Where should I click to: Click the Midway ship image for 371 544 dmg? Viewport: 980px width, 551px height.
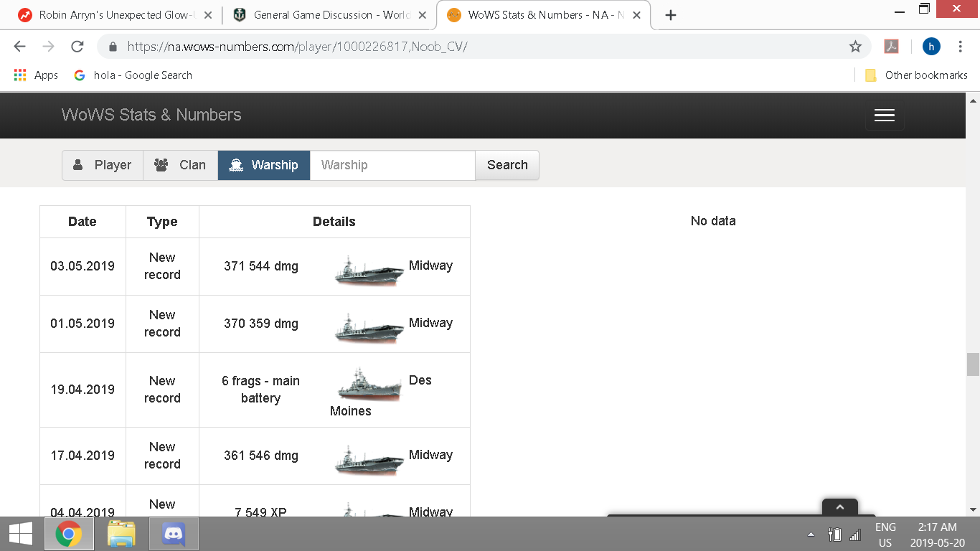[x=369, y=270]
